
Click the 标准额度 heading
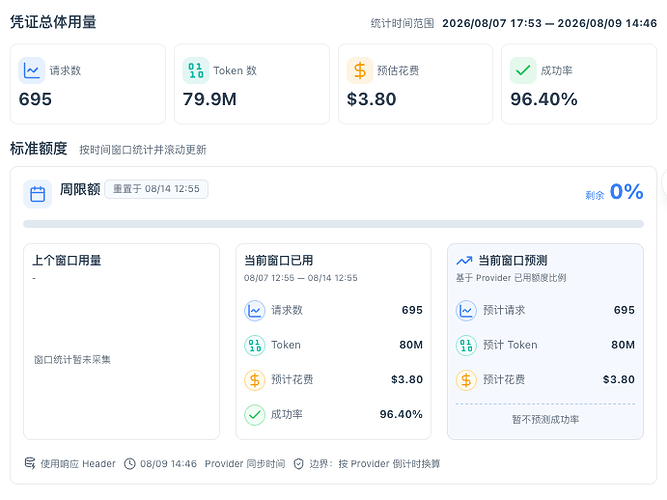(x=39, y=149)
